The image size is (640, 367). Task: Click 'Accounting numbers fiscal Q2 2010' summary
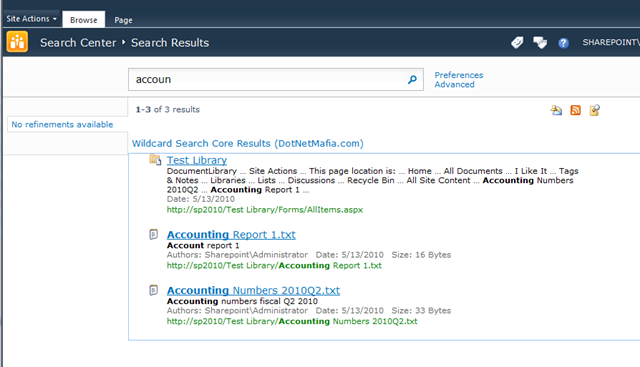click(x=242, y=301)
